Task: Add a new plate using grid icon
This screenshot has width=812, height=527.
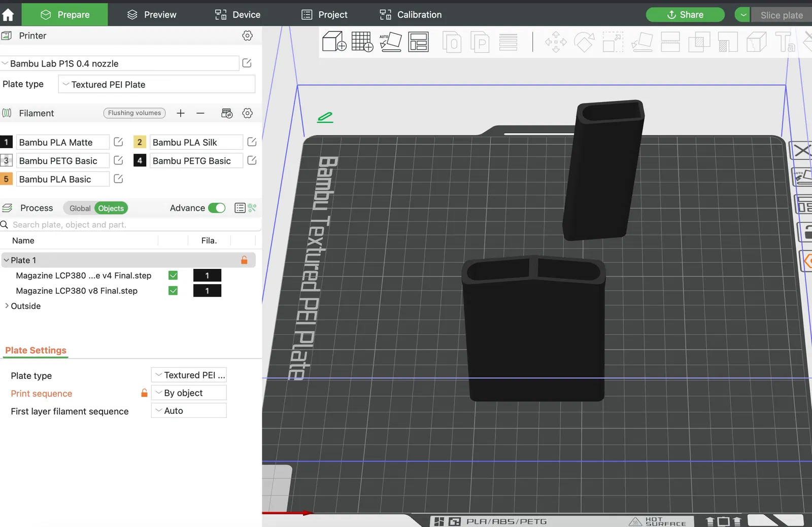Action: [362, 42]
